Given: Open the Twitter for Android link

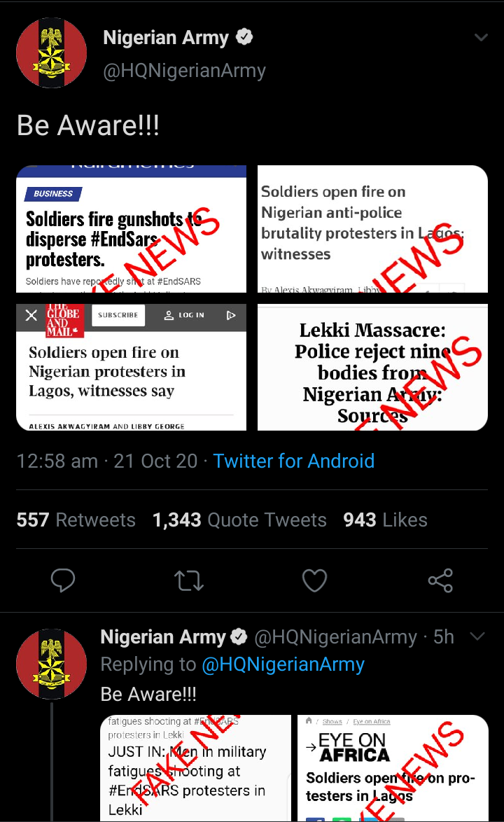Looking at the screenshot, I should [x=293, y=461].
